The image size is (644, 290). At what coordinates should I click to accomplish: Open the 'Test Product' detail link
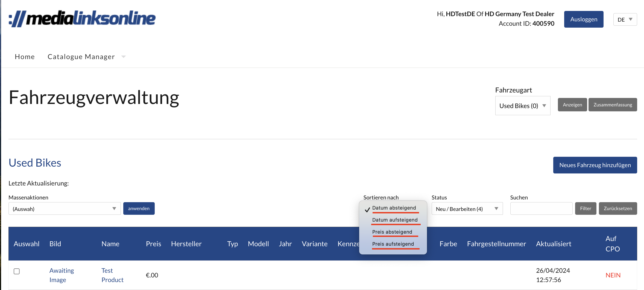click(x=112, y=275)
